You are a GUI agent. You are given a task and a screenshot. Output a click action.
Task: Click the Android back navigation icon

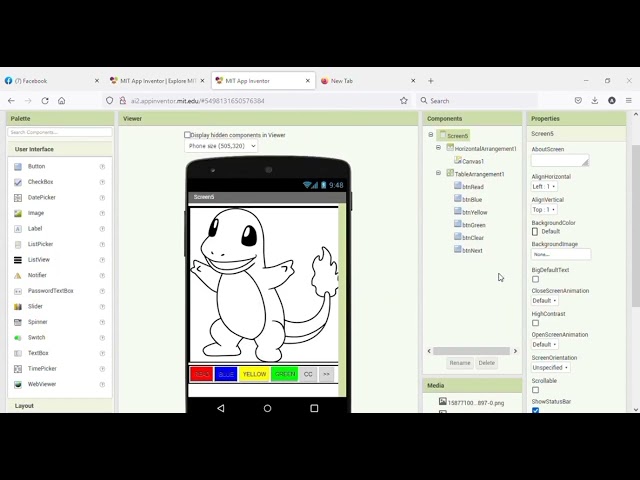[x=221, y=408]
